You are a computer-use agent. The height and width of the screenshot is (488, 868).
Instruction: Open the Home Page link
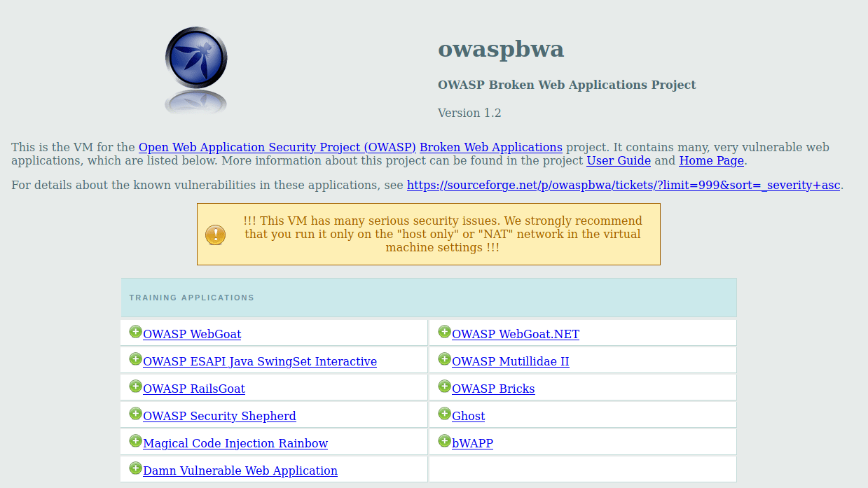pyautogui.click(x=712, y=160)
